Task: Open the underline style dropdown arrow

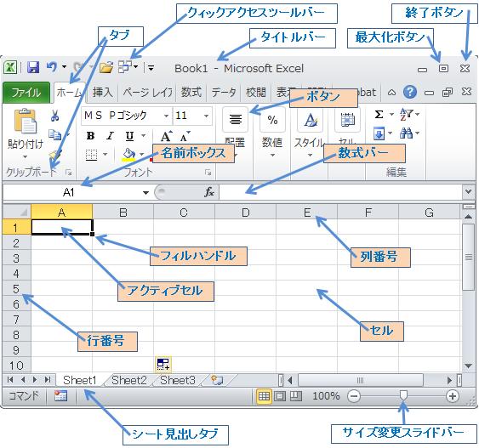Action: tap(143, 135)
